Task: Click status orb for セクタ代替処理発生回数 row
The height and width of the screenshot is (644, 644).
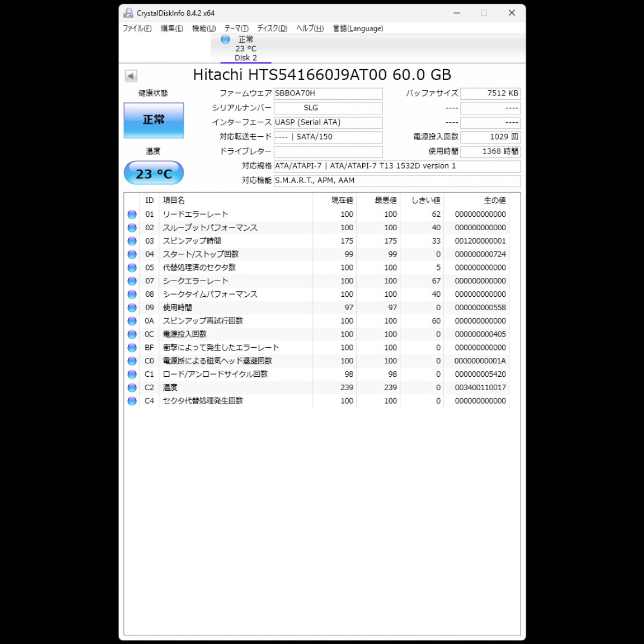Action: (x=132, y=401)
